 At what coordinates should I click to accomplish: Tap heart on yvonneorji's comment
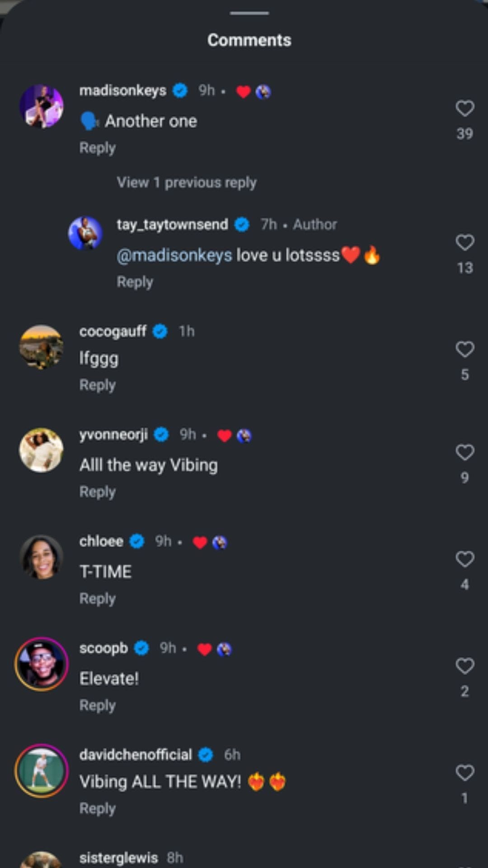click(465, 453)
